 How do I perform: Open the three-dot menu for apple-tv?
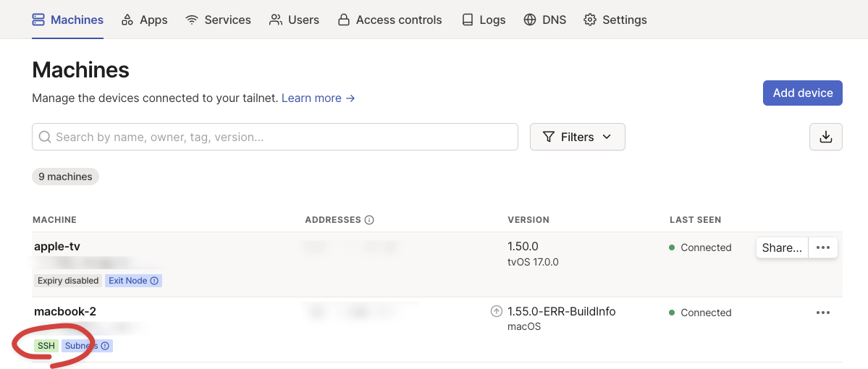pos(822,247)
